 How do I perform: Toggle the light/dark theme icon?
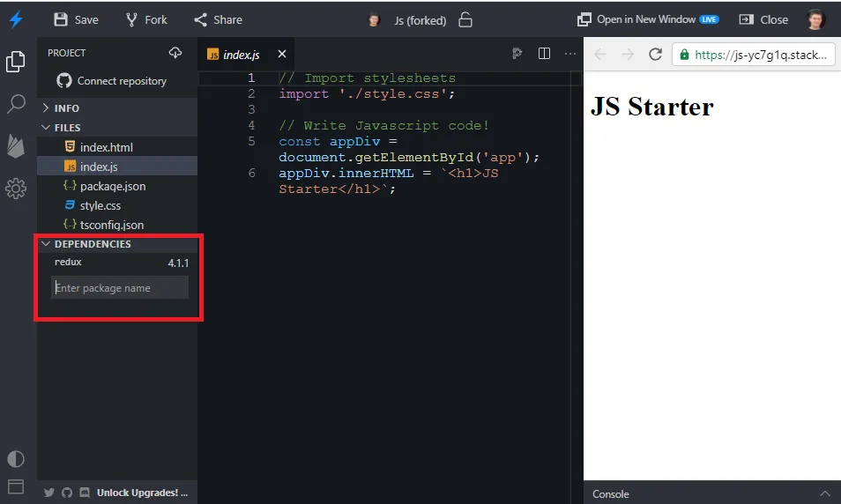(x=16, y=459)
